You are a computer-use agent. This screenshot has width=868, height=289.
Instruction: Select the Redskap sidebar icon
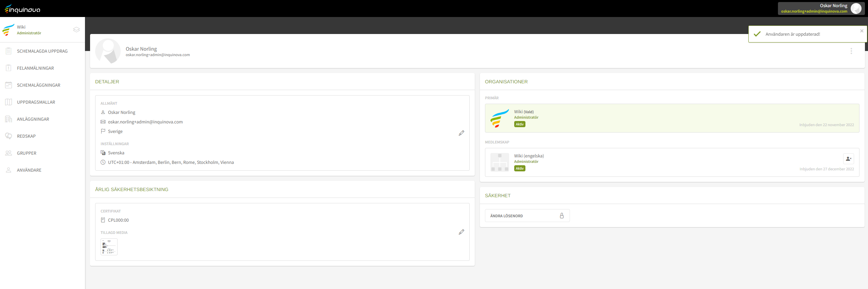[x=8, y=136]
